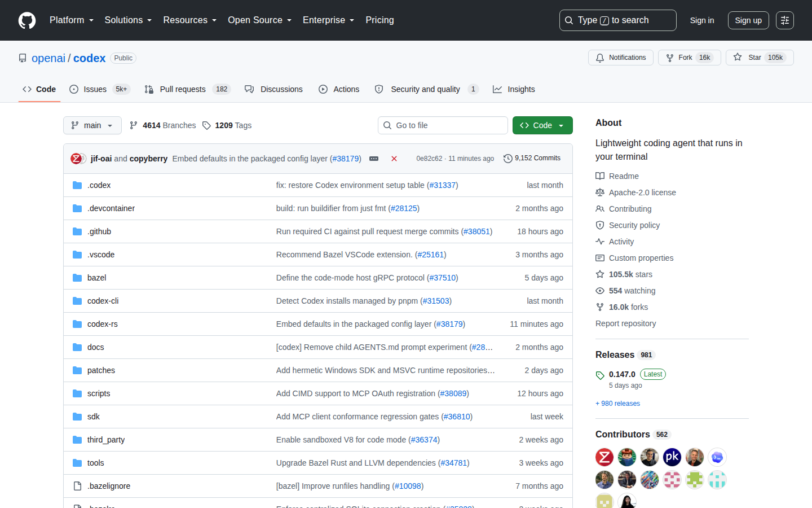Click the 'Go to file' search field
Screen dimensions: 812x508
coord(443,125)
